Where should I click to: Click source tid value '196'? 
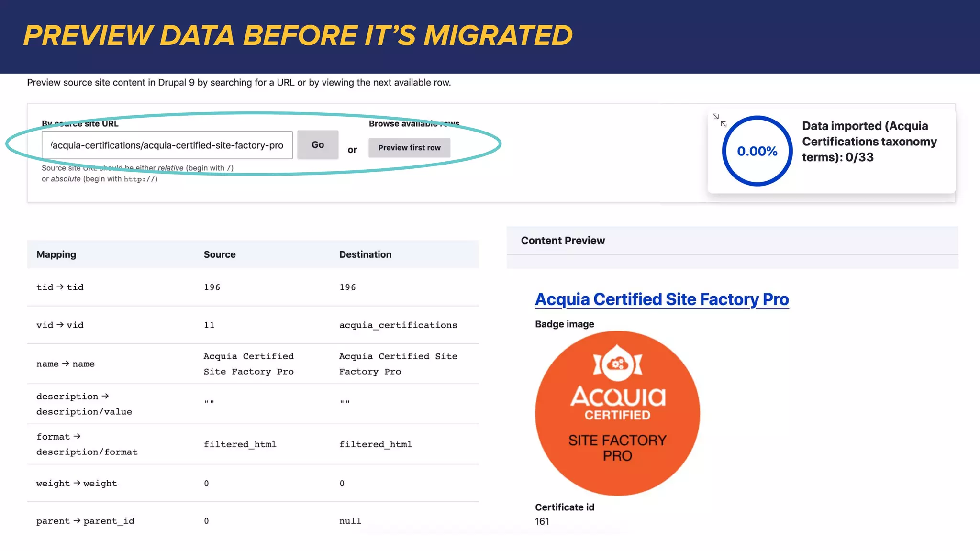click(x=212, y=287)
